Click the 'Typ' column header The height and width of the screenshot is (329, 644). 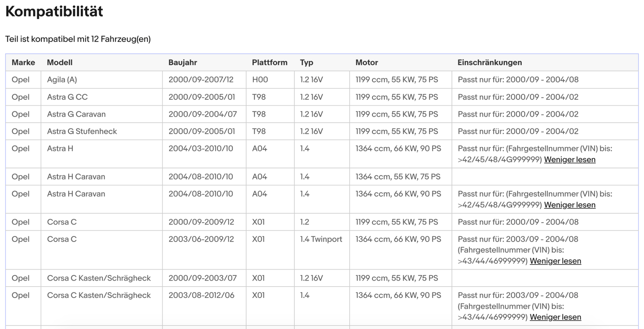[306, 63]
